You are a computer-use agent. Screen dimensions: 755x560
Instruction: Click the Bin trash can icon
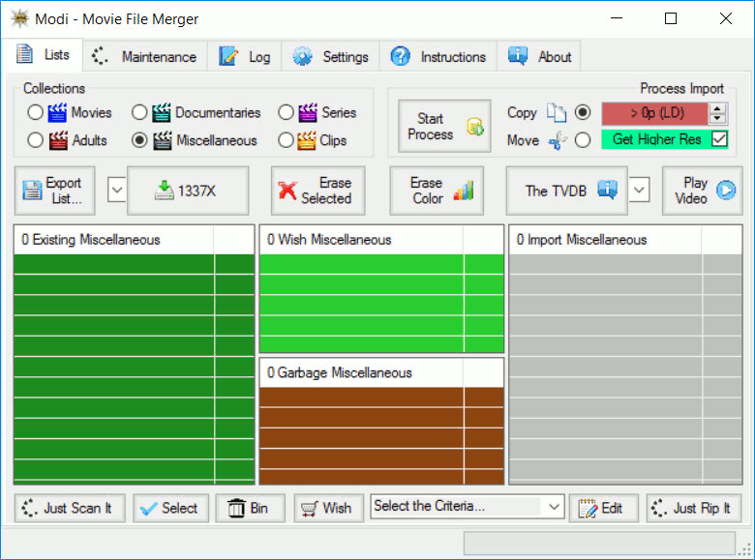(x=236, y=508)
